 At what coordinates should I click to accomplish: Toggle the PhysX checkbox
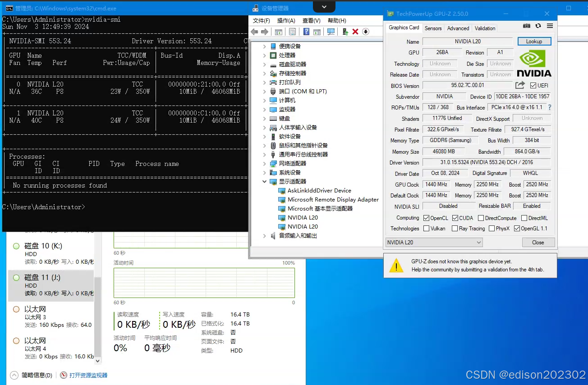(492, 229)
